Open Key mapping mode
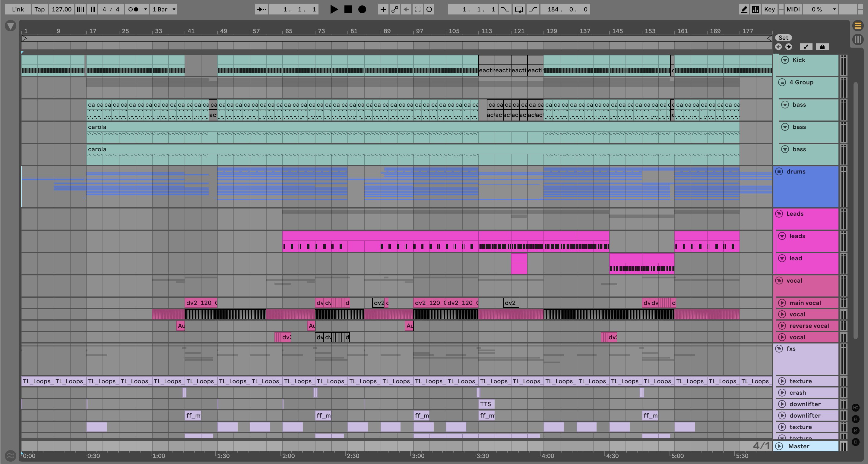 click(769, 9)
